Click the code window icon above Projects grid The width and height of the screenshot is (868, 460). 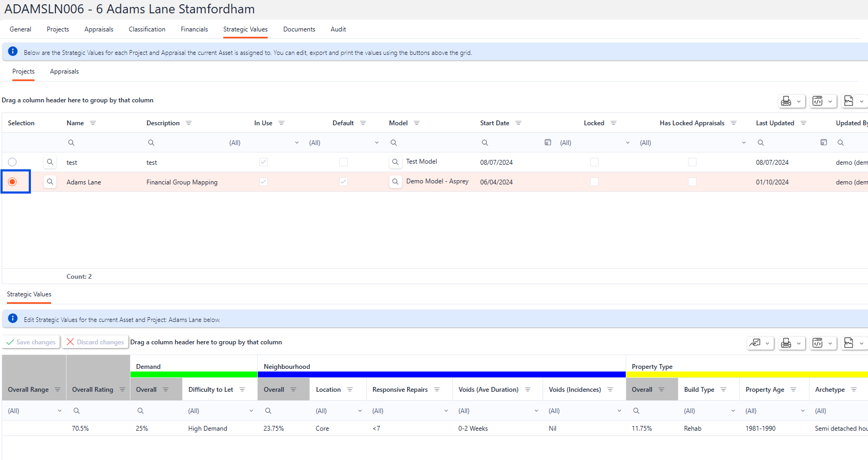(x=817, y=101)
